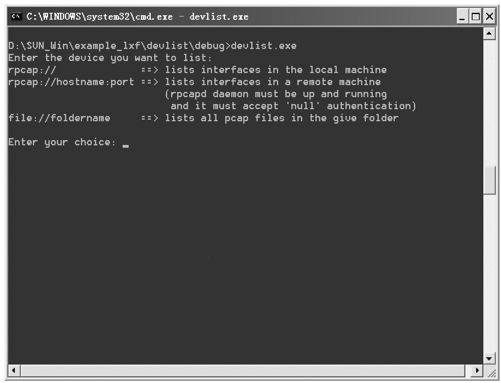Click the "'null' authentication" text
The height and width of the screenshot is (383, 501).
coord(352,106)
